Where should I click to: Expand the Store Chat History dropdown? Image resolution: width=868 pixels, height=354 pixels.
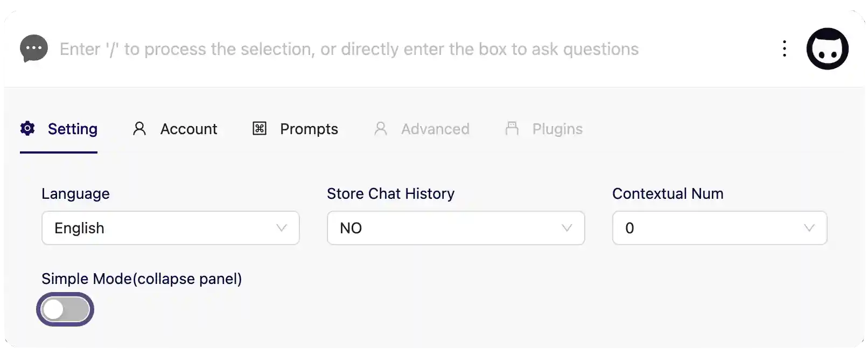tap(456, 228)
